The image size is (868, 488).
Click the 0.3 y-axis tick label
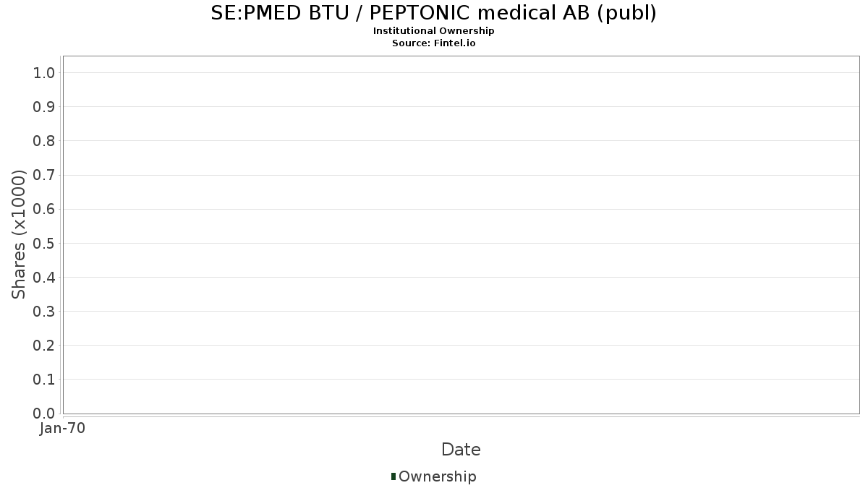44,312
